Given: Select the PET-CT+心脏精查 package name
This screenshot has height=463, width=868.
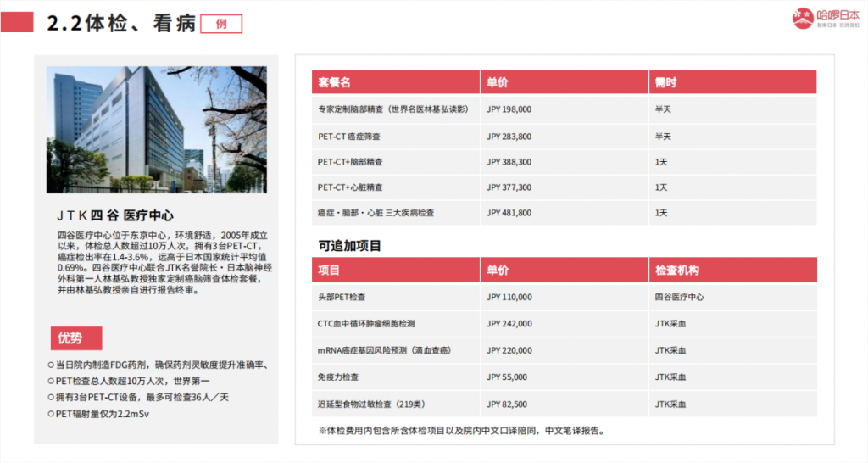Looking at the screenshot, I should coord(350,187).
